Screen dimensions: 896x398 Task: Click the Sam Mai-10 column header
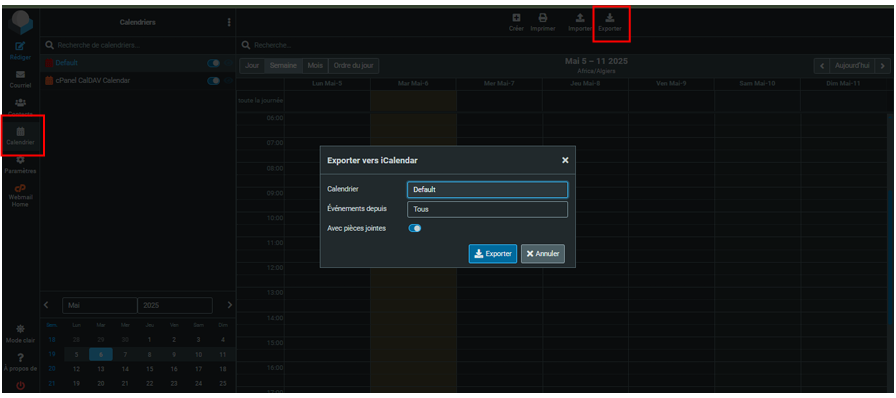click(757, 83)
